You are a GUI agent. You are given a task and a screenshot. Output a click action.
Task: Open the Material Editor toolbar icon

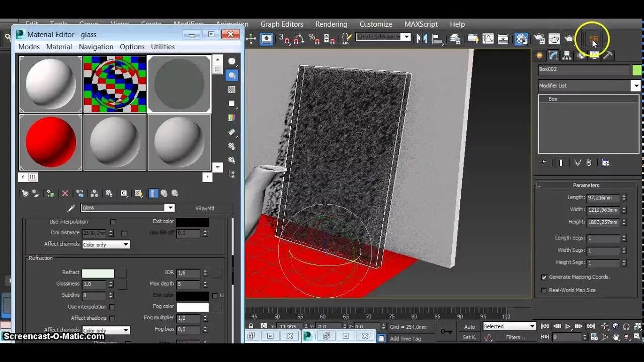click(x=521, y=39)
